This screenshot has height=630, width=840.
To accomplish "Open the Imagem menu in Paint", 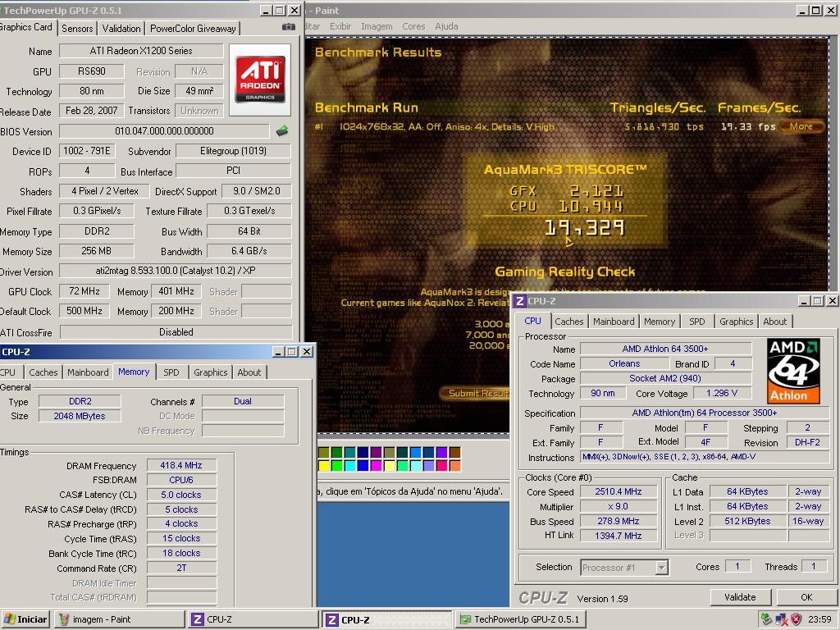I will 377,26.
